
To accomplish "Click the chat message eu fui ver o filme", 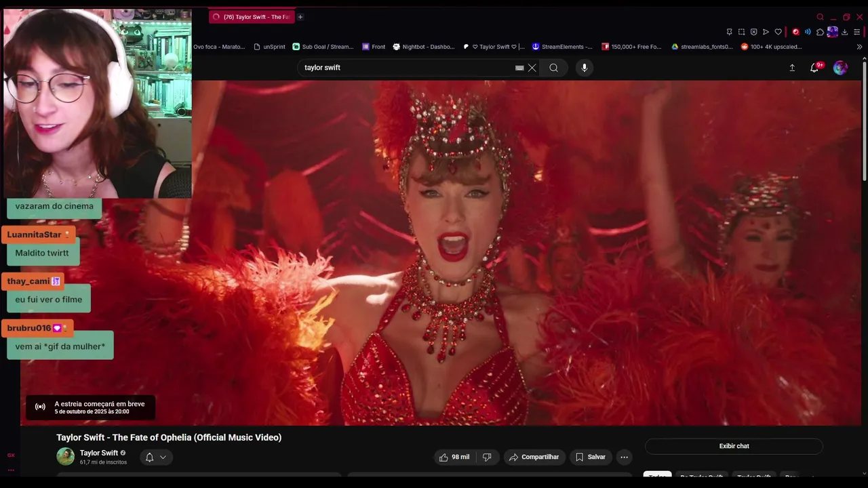I will click(x=49, y=300).
